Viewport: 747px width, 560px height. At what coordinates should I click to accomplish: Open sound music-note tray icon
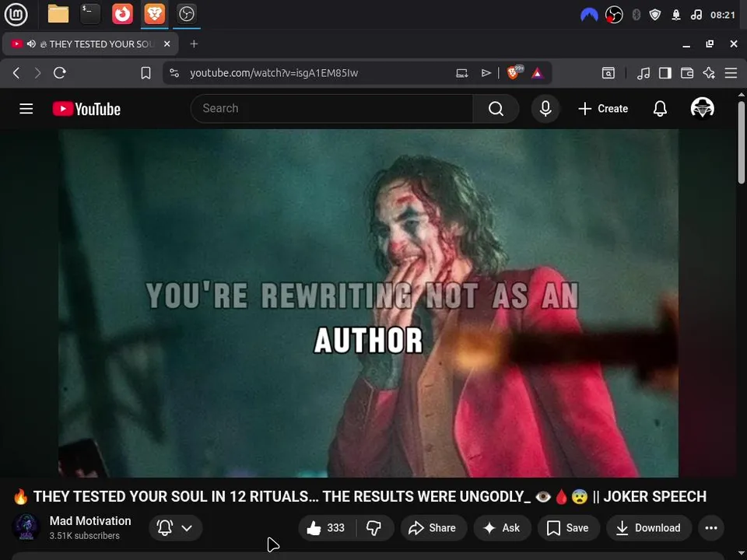coord(696,15)
